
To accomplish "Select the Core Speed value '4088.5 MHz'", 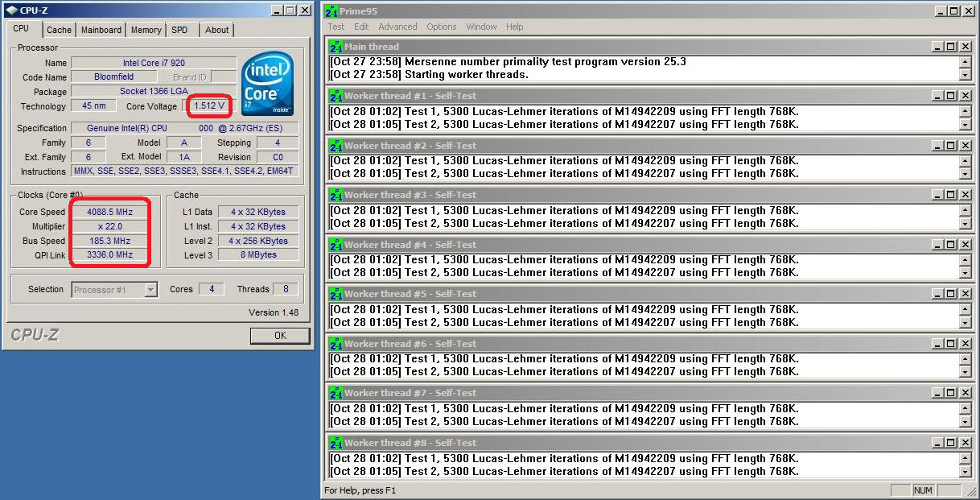I will click(109, 212).
